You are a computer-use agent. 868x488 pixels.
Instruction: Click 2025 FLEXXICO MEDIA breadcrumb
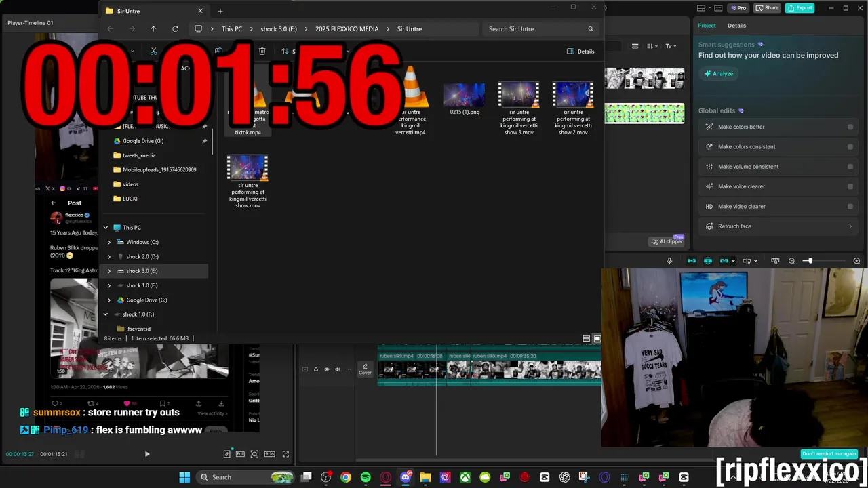[347, 29]
